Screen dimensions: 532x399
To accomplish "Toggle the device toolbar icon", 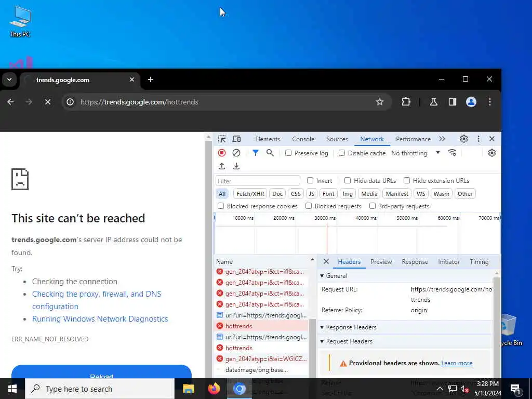I will pyautogui.click(x=236, y=139).
